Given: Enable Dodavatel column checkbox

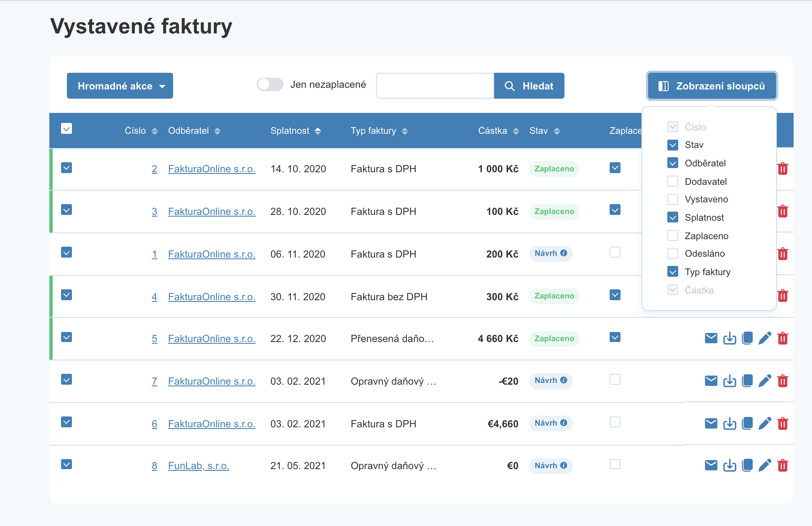Looking at the screenshot, I should (673, 181).
